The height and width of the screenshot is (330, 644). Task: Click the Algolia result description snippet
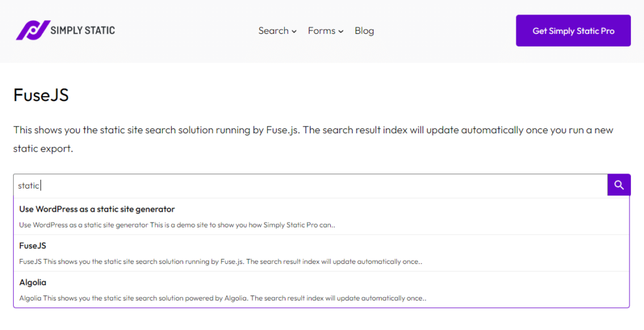223,299
